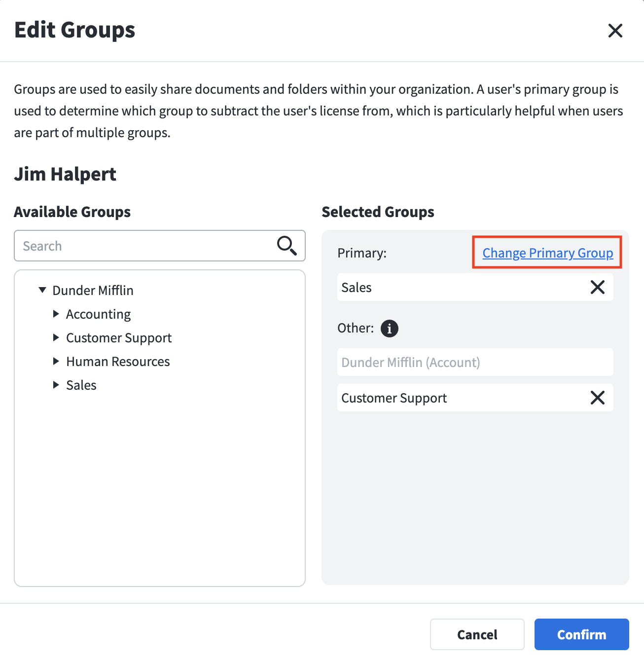Click the expand arrow beside Sales
Viewport: 644px width, 662px height.
pos(56,385)
